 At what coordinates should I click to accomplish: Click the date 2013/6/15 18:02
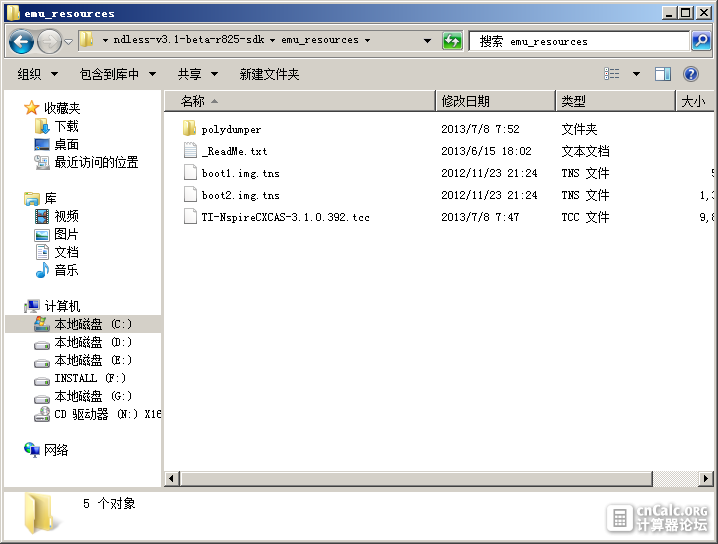(x=486, y=151)
